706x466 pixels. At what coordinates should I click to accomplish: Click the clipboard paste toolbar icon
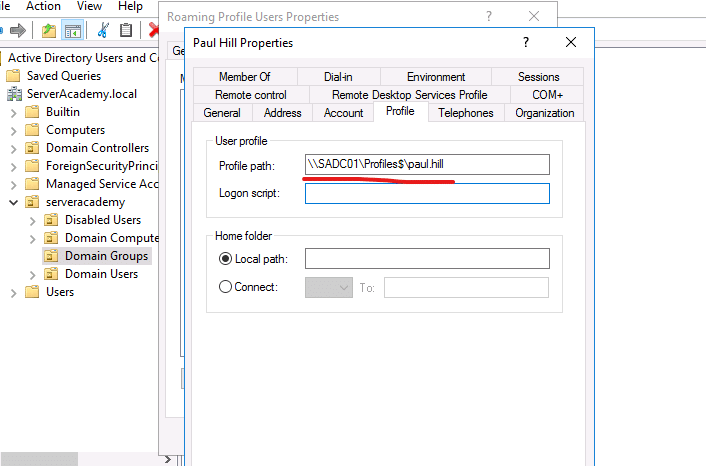tap(126, 31)
